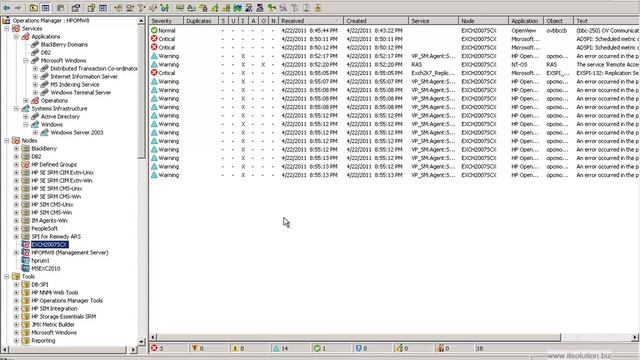Click the Unknown count shield icon in status bar
640x360 pixels.
358,348
